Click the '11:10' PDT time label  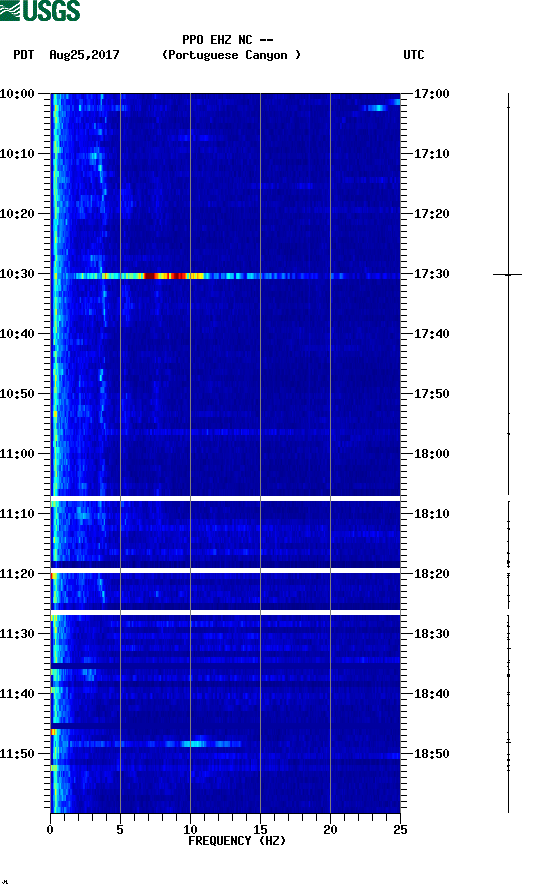pos(17,514)
